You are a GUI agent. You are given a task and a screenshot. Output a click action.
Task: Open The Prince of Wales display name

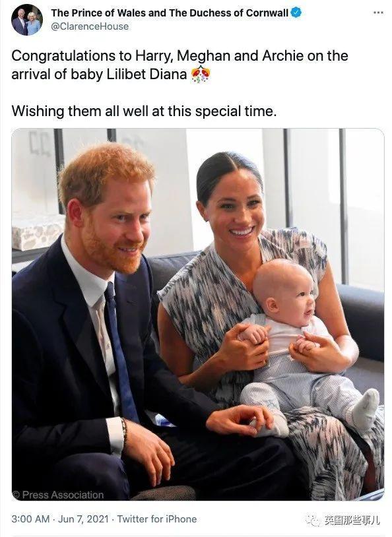(x=170, y=13)
